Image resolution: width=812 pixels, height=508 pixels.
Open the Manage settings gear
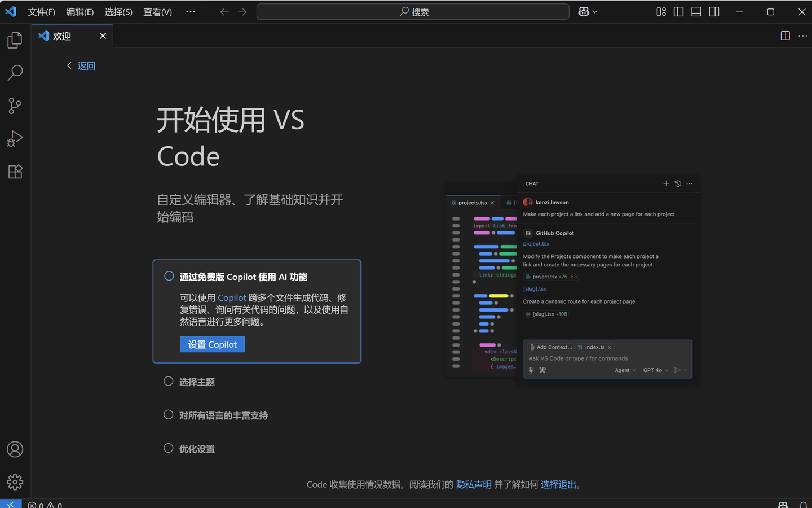pyautogui.click(x=15, y=482)
